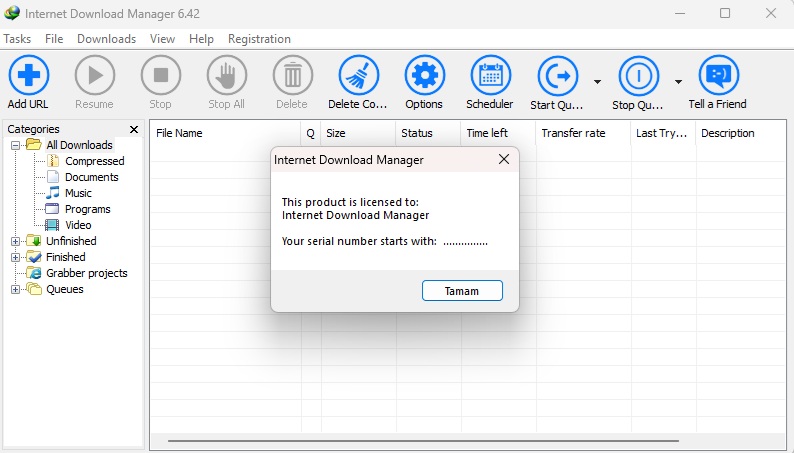Open the Scheduler calendar icon
The height and width of the screenshot is (453, 794).
pyautogui.click(x=490, y=75)
